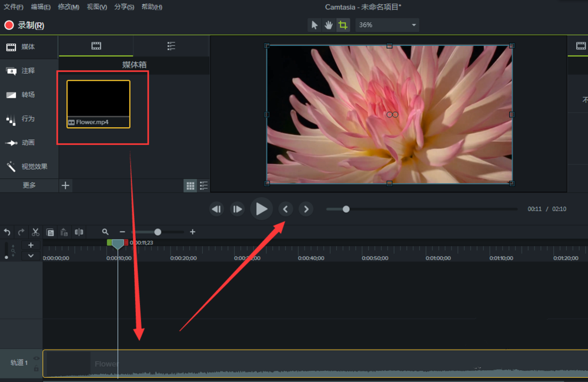Undo the last action
Screen dimensions: 588x382
(7, 232)
